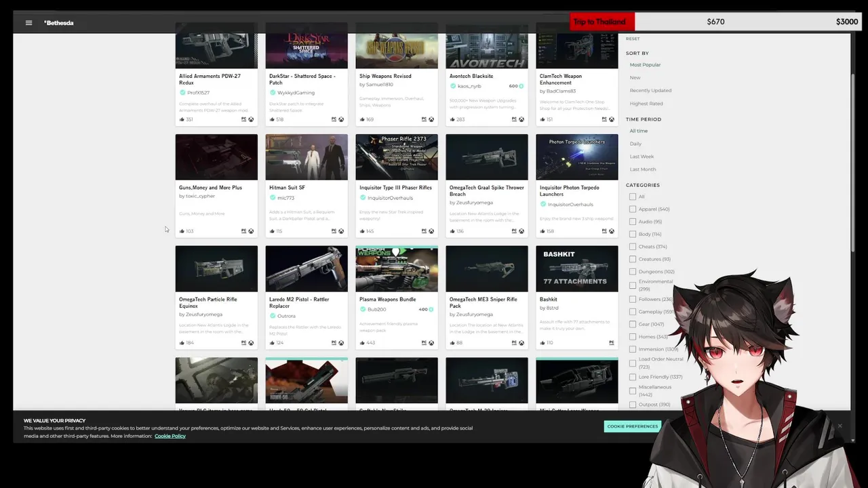The height and width of the screenshot is (488, 868).
Task: Check the Gameplay category checkbox
Action: (633, 312)
